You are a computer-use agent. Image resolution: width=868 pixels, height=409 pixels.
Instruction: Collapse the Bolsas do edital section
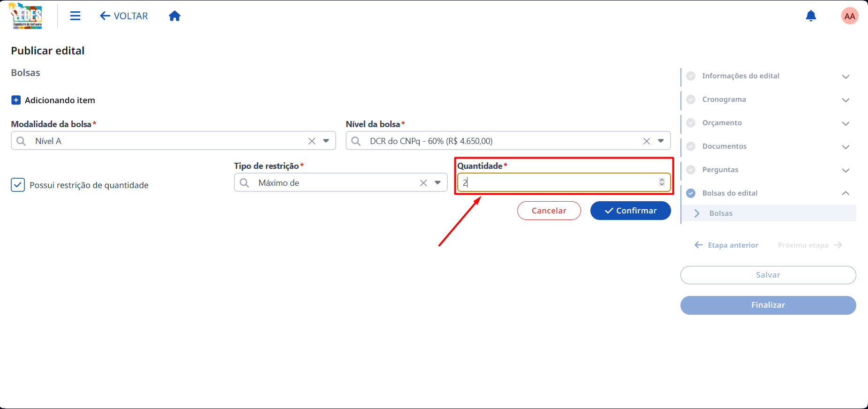845,193
